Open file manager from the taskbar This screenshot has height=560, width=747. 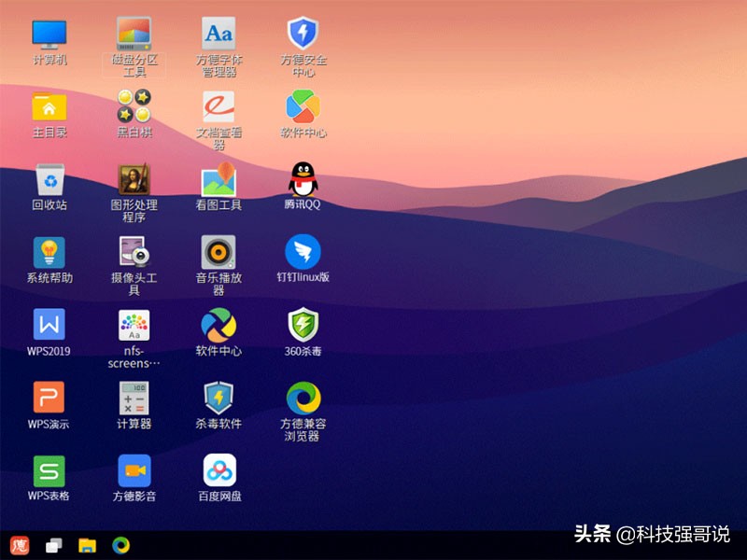pos(87,545)
